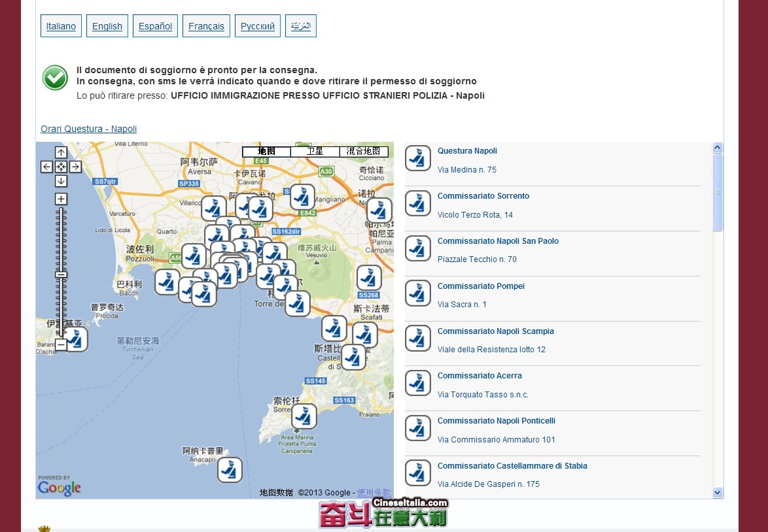The height and width of the screenshot is (532, 768).
Task: Click the police marker above SS268 label
Action: tap(369, 278)
